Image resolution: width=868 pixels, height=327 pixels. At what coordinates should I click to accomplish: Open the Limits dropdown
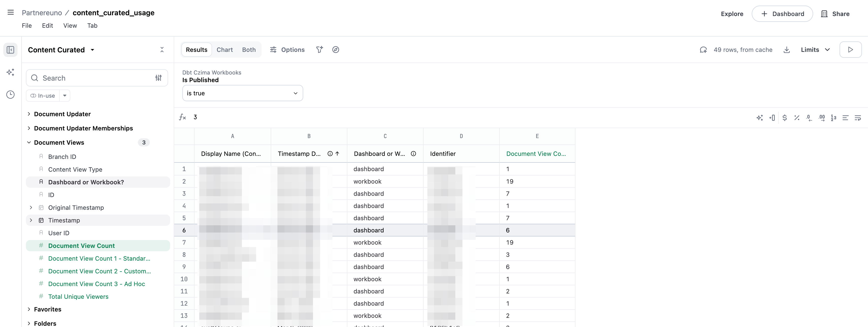pyautogui.click(x=815, y=50)
